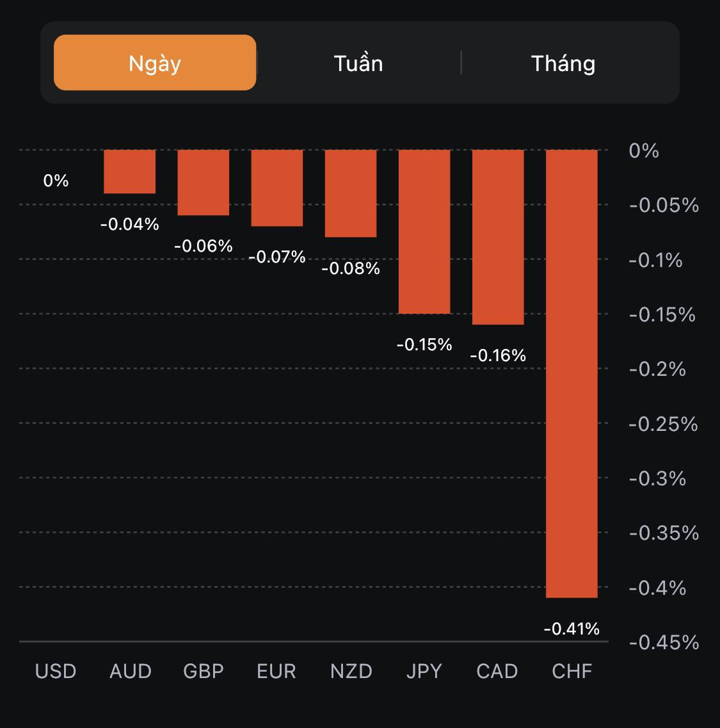Click the CAD bar in chart
The image size is (720, 728).
(x=498, y=237)
